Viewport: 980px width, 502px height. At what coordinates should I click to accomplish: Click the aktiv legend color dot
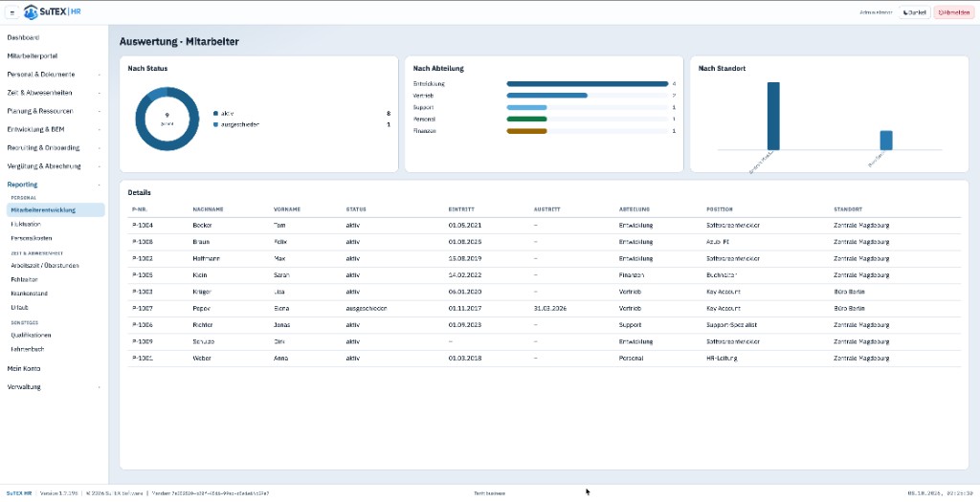point(215,114)
